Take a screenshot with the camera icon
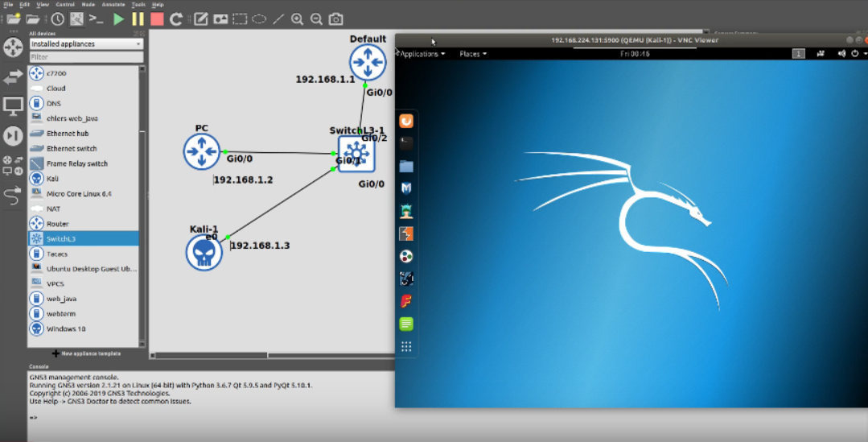Screen dimensions: 868x442 coord(335,19)
